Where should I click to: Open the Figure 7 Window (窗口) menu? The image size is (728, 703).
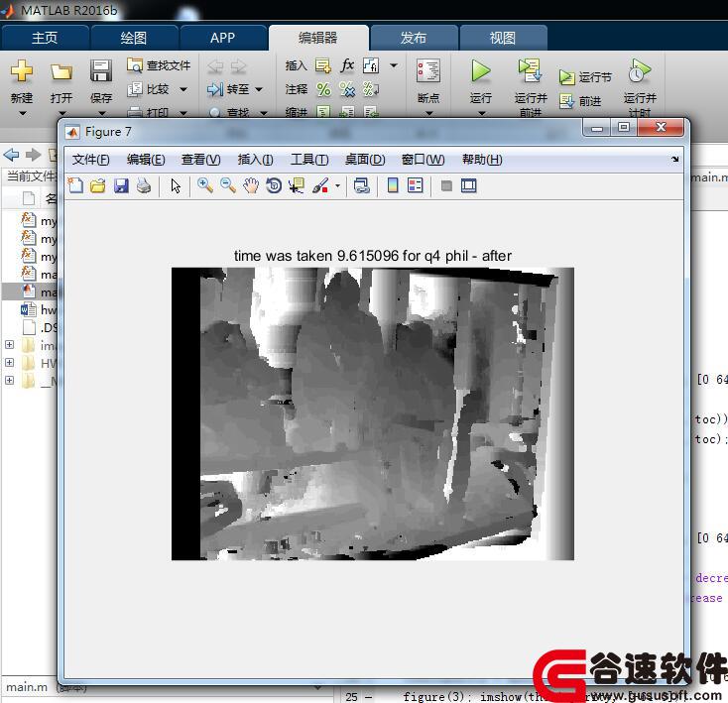(423, 160)
